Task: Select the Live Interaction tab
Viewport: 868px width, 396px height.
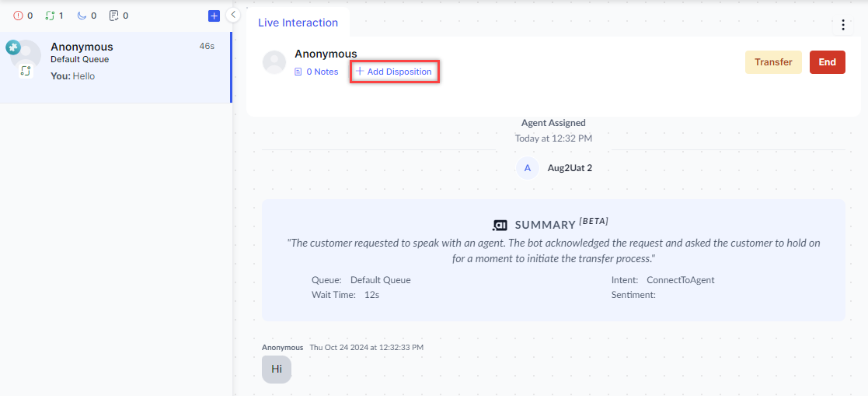Action: point(298,23)
